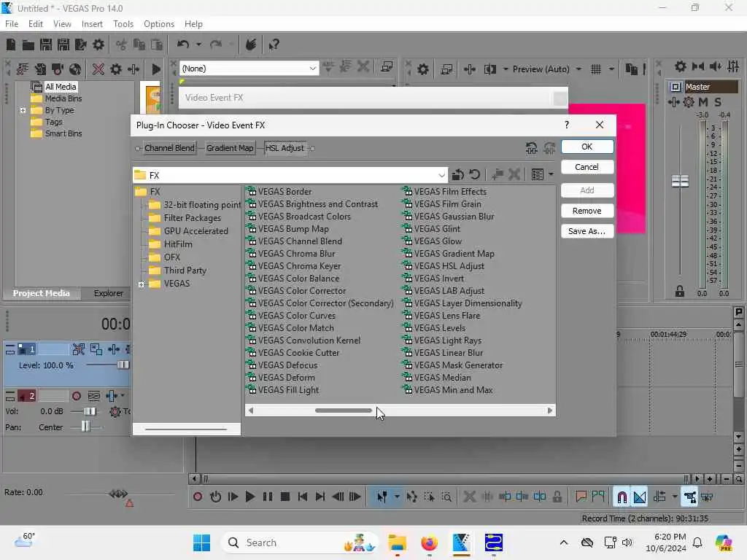Click OK in Plug-In Chooser
The width and height of the screenshot is (747, 560).
click(587, 147)
